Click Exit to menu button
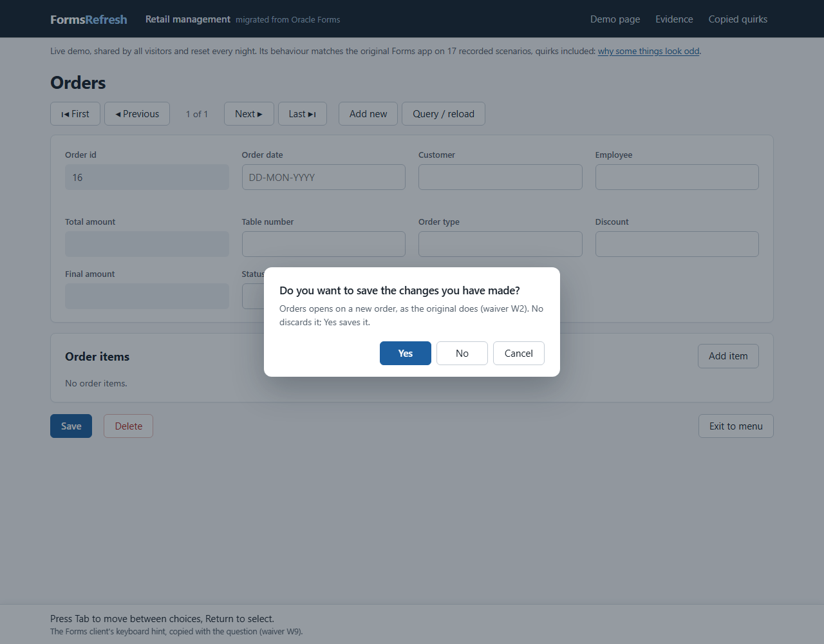824x644 pixels. (736, 426)
